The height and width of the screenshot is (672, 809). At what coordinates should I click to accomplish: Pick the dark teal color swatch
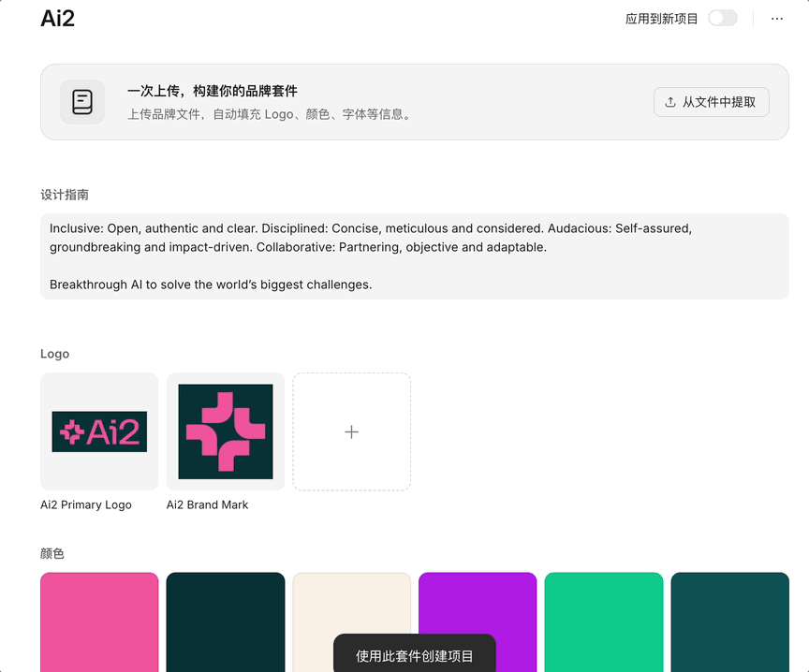[x=730, y=622]
